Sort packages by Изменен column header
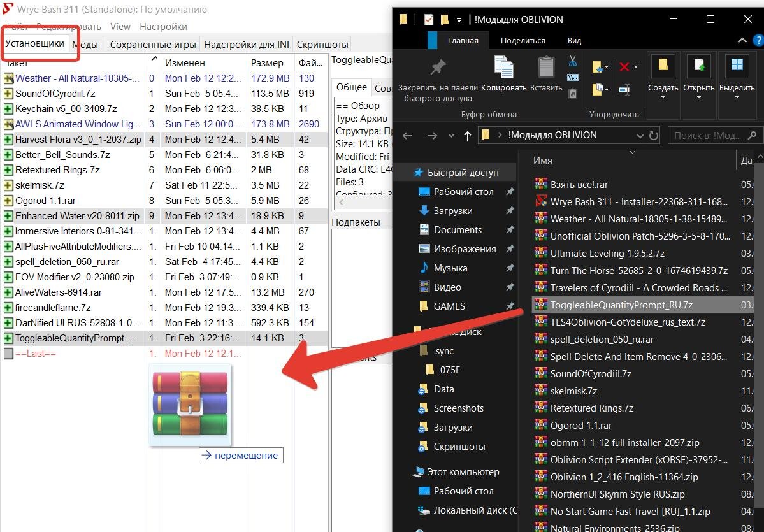The image size is (764, 532). (x=204, y=63)
